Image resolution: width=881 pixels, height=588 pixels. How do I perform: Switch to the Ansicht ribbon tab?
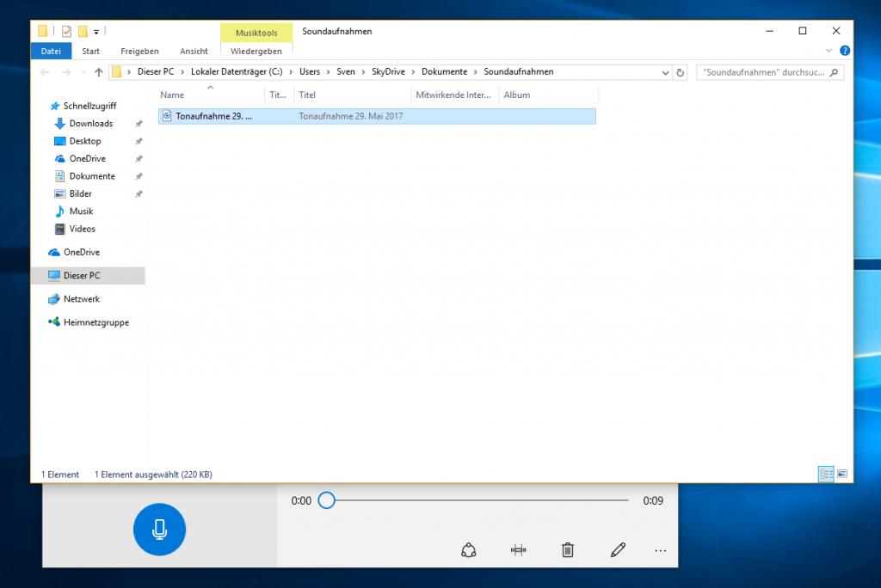coord(194,51)
